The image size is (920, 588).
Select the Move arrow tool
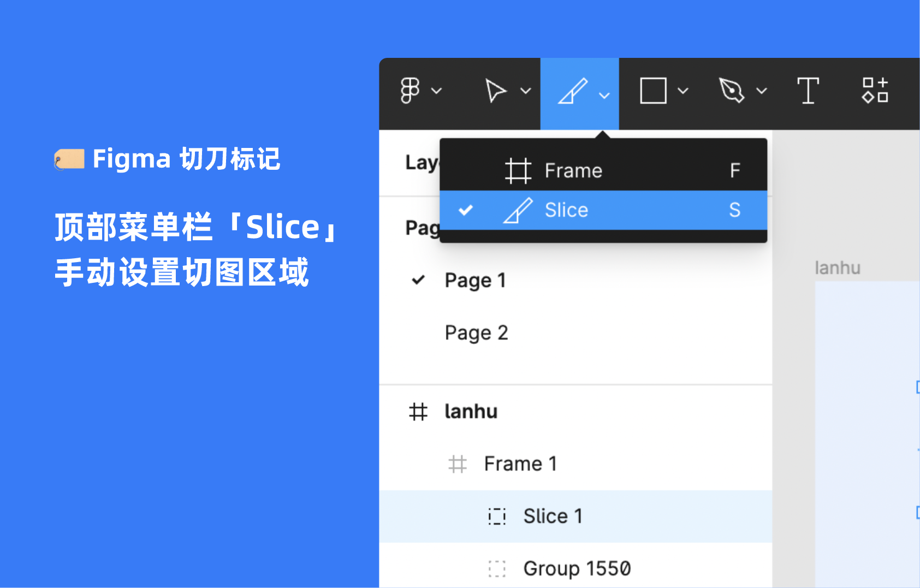coord(495,91)
